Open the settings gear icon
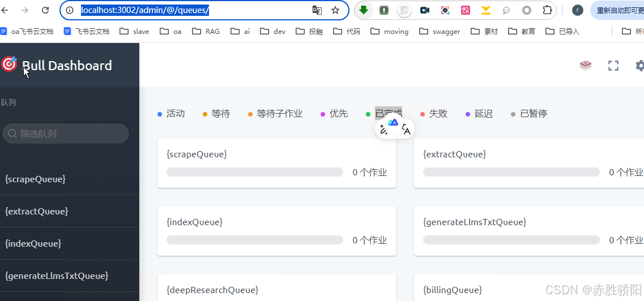 point(640,66)
